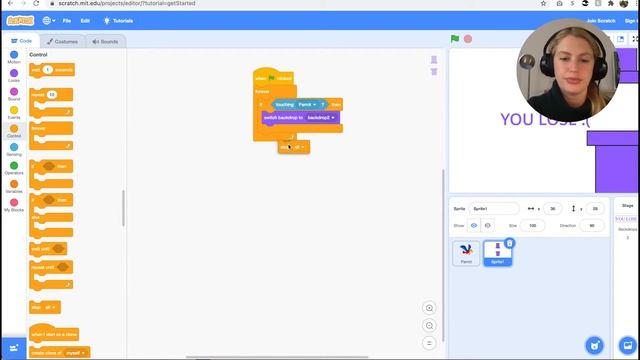
Task: Enter full screen stage mode
Action: click(x=635, y=39)
